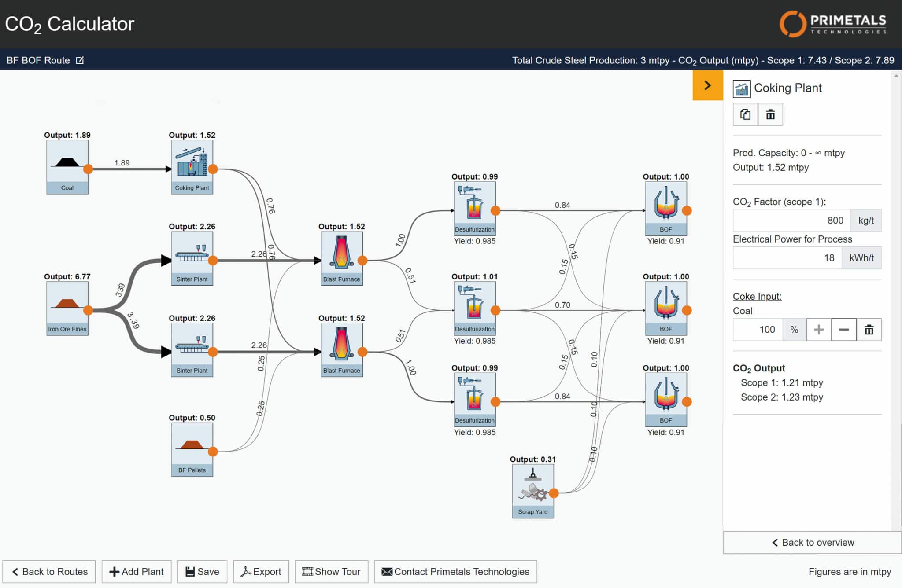Edit the BF BOF Route name icon
The image size is (902, 588).
(x=80, y=60)
